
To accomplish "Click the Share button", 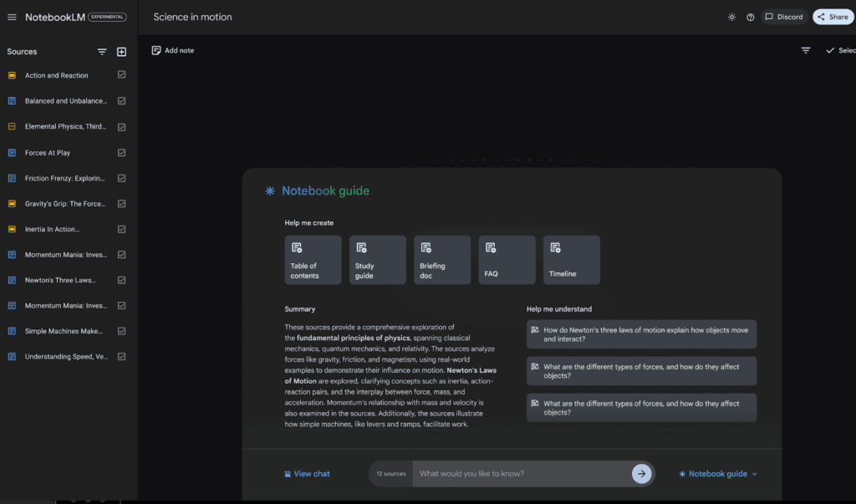I will click(833, 17).
